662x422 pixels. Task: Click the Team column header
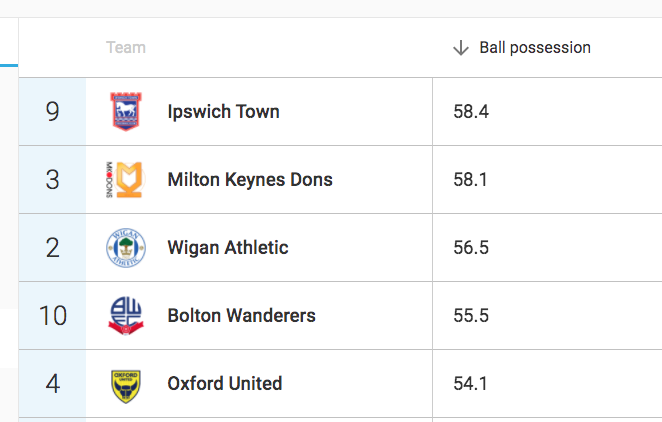pyautogui.click(x=126, y=48)
